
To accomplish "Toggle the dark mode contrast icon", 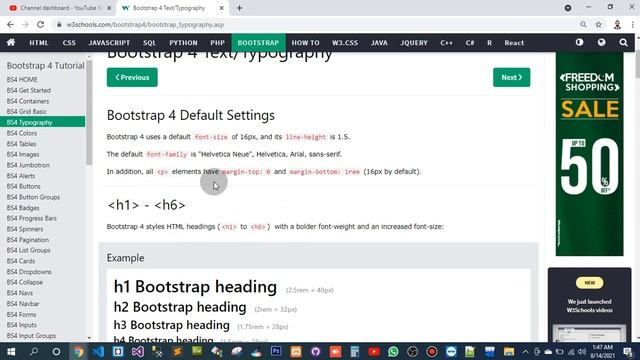I will [579, 42].
